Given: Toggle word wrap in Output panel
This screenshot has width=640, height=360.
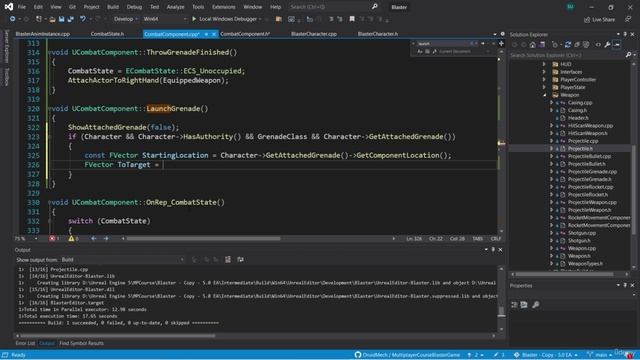Looking at the screenshot, I should tap(240, 260).
